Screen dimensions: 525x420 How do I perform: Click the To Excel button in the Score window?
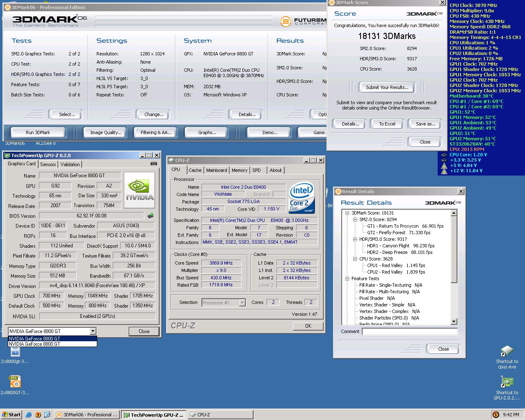coord(387,124)
